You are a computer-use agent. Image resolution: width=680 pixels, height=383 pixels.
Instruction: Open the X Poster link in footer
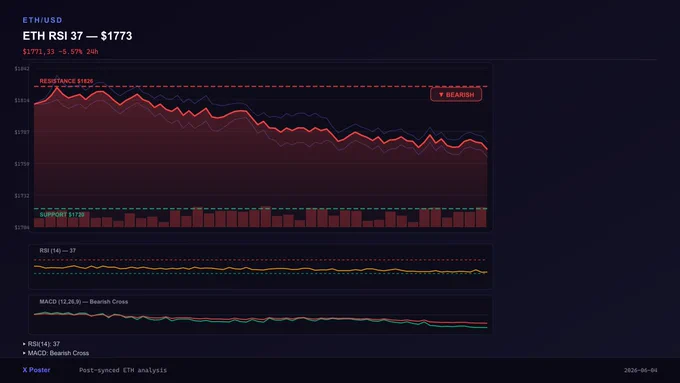click(x=36, y=370)
